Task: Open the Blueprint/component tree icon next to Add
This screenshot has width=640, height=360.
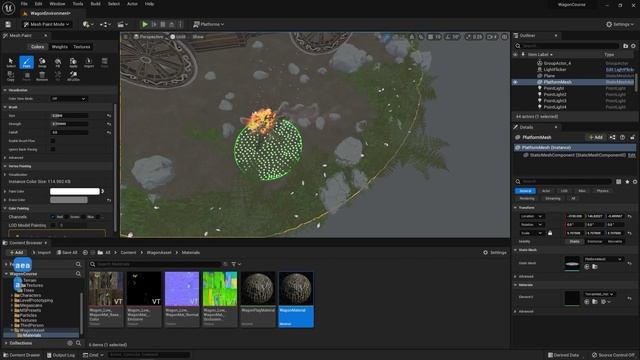Action: tap(612, 138)
